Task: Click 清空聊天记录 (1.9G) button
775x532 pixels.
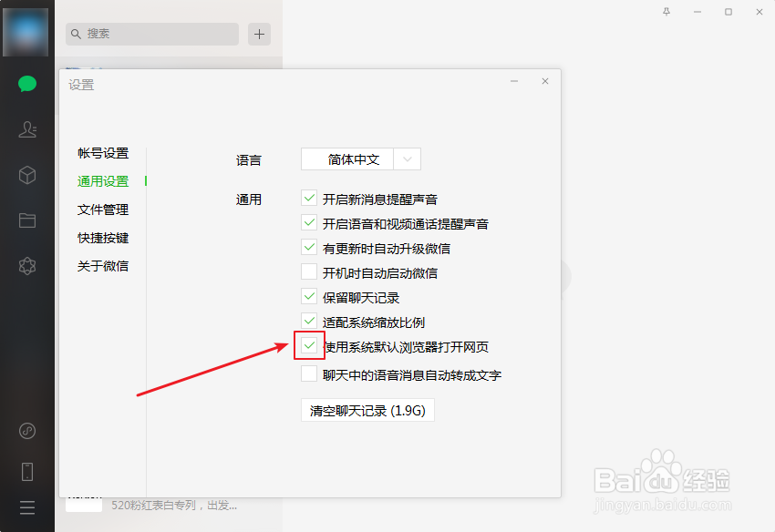Action: pos(367,410)
